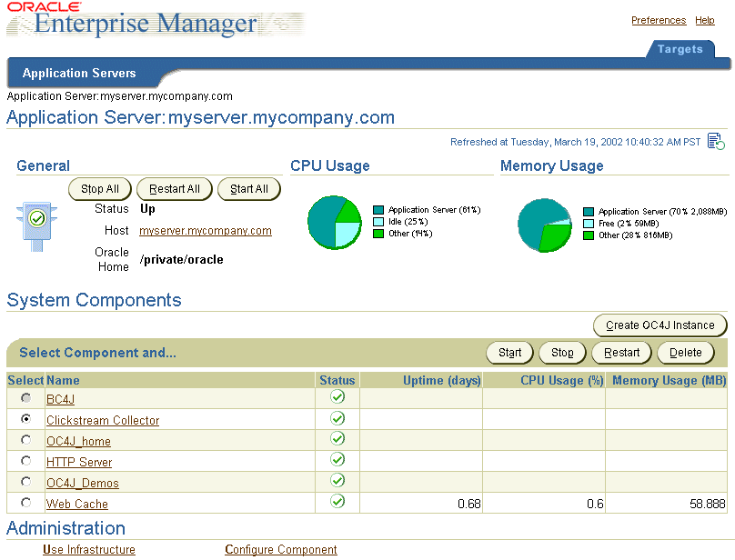
Task: Click the Memory Usage pie chart
Action: pyautogui.click(x=545, y=225)
